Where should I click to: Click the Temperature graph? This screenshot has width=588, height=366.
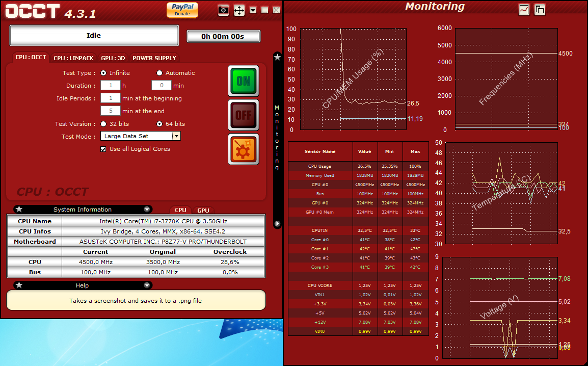500,193
